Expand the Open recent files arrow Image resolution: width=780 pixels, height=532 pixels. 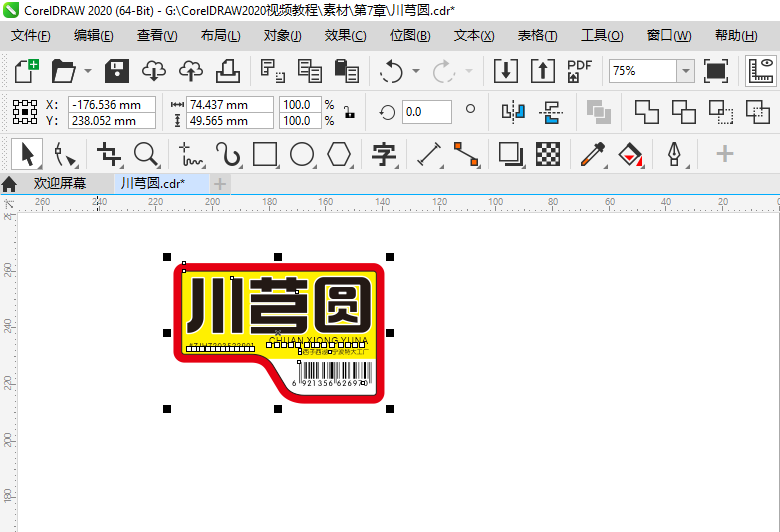(88, 71)
